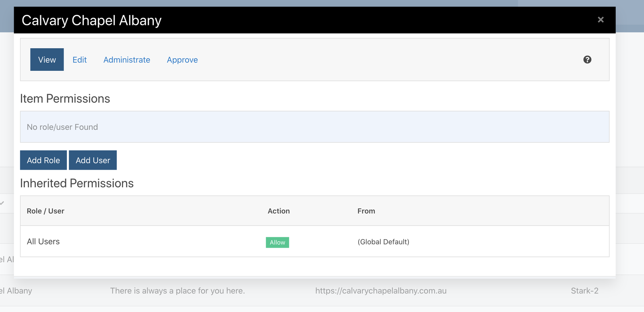Click the (Global Default) source text

383,242
